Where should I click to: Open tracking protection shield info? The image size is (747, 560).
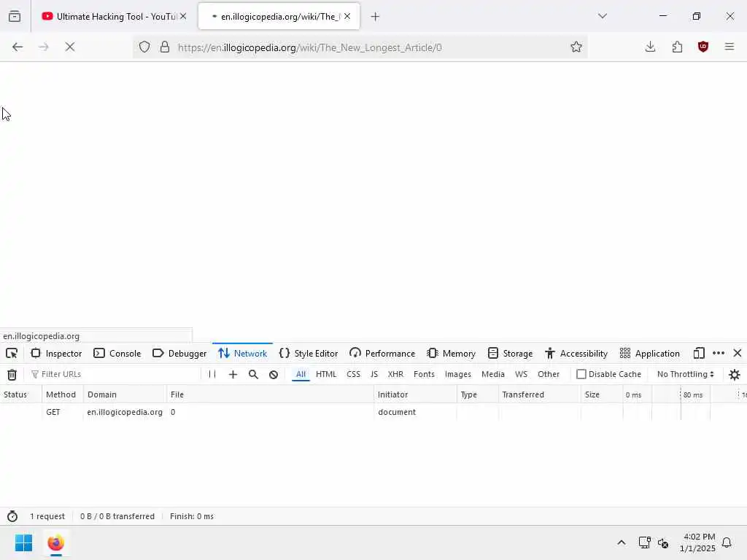pos(144,47)
